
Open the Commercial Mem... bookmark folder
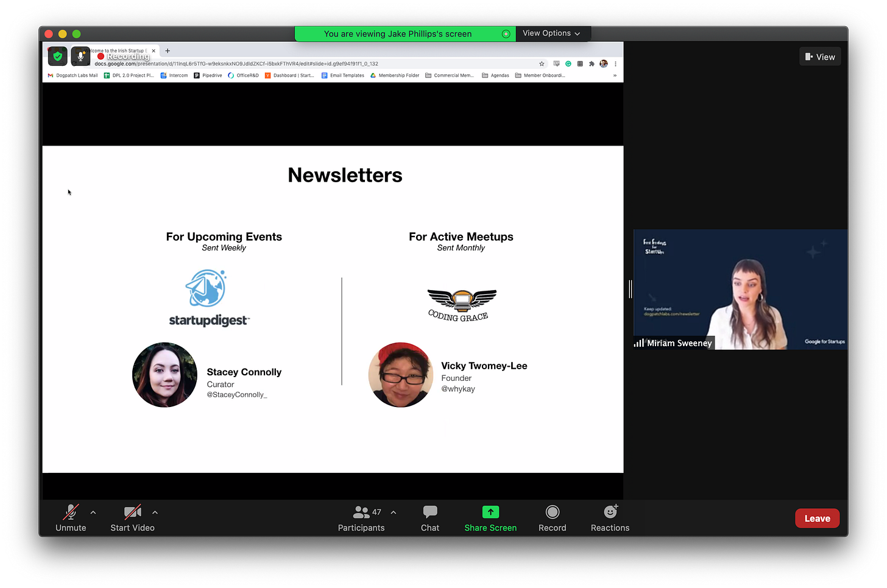pyautogui.click(x=450, y=76)
